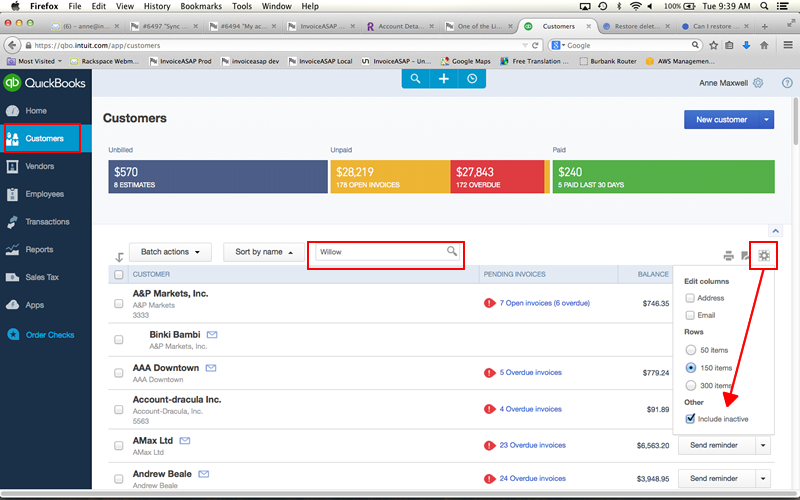Screen dimensions: 800x500
Task: Uncheck Include inactive
Action: tap(690, 418)
